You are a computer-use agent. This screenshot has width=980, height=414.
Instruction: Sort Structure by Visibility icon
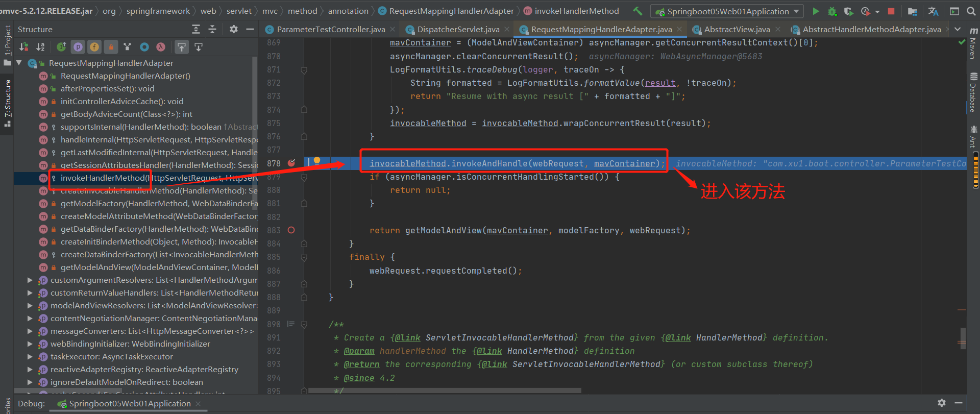[24, 47]
